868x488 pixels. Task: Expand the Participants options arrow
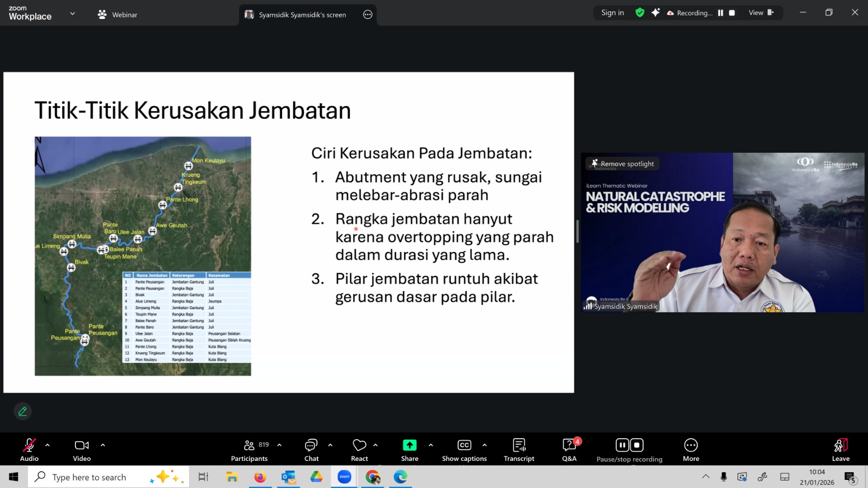coord(279,445)
